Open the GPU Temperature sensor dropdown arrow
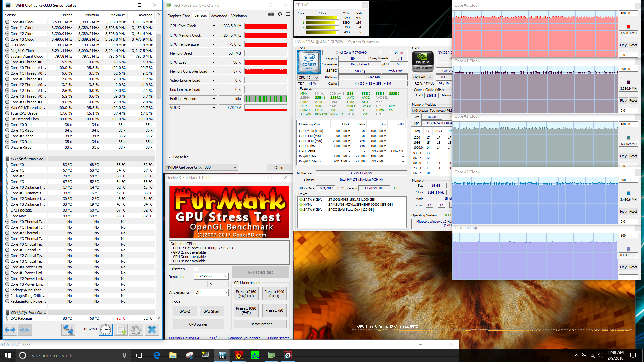This screenshot has height=362, width=644. click(214, 44)
